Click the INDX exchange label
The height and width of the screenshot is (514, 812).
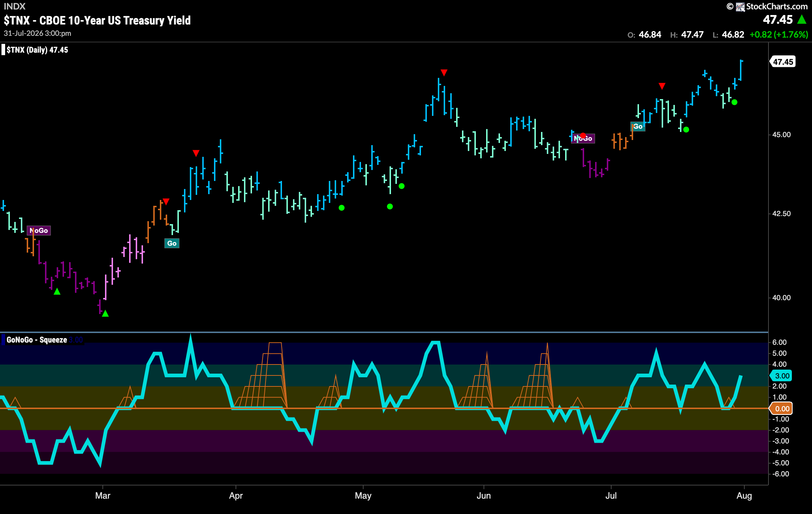click(15, 6)
